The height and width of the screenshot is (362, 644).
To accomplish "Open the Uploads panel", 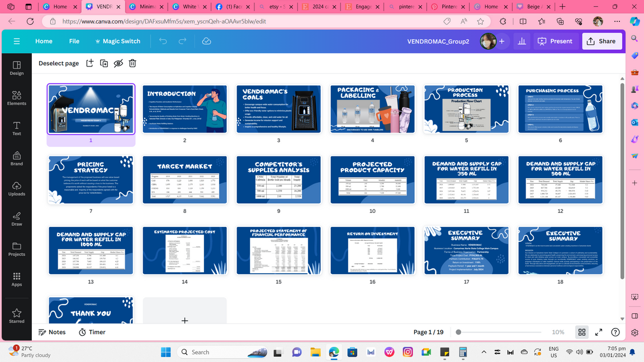I will pyautogui.click(x=17, y=189).
